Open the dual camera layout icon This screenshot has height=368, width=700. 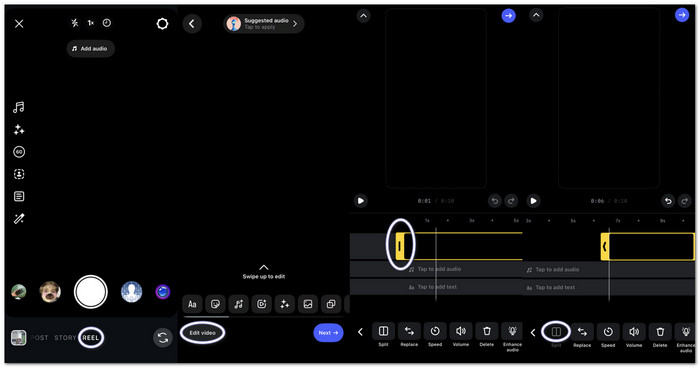[x=19, y=174]
